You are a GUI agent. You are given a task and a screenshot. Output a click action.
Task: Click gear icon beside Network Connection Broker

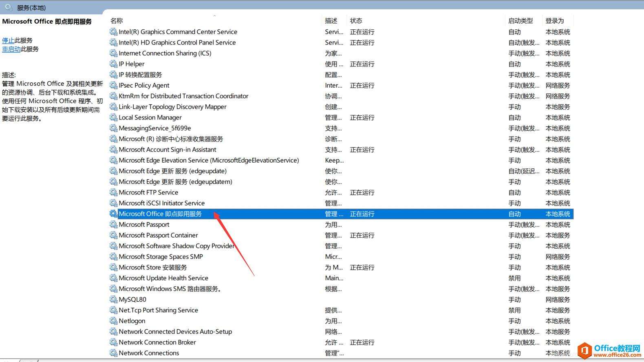[113, 342]
